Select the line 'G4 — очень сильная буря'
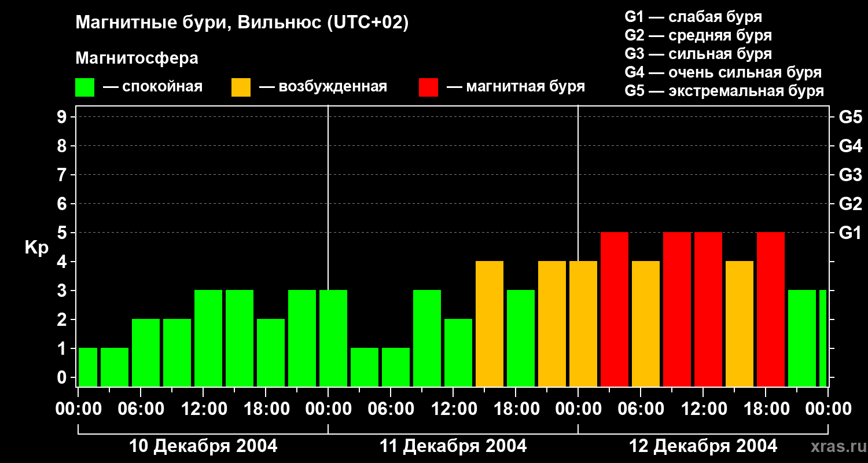The image size is (868, 463). (x=723, y=72)
